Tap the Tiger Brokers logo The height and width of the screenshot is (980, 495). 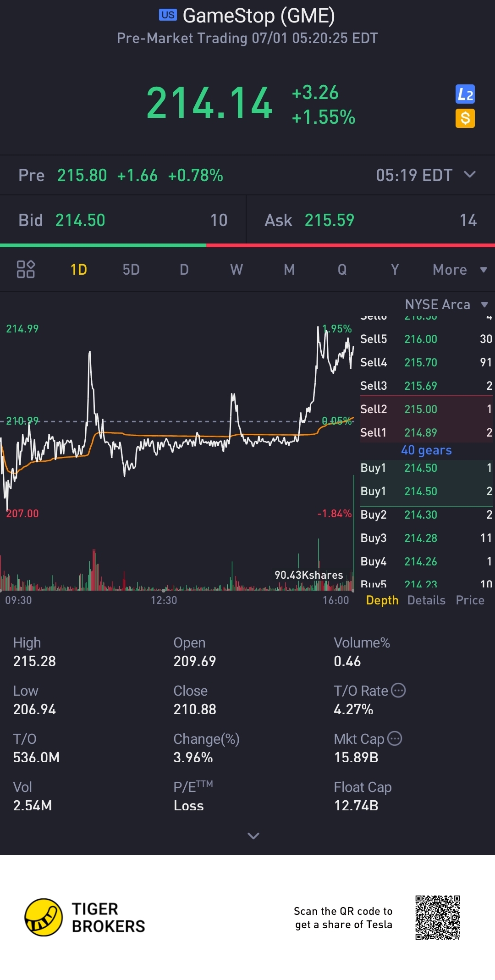point(85,917)
